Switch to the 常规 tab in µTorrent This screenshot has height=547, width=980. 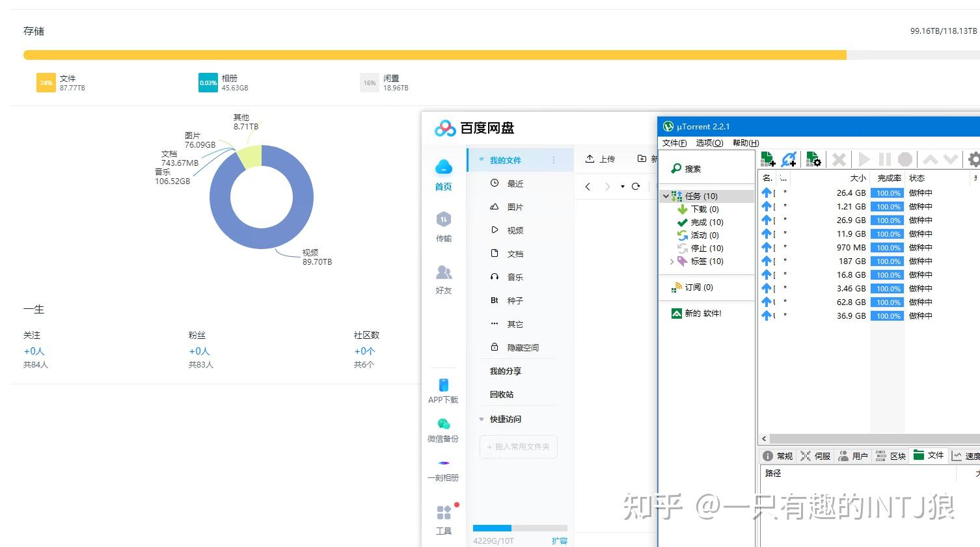point(778,456)
